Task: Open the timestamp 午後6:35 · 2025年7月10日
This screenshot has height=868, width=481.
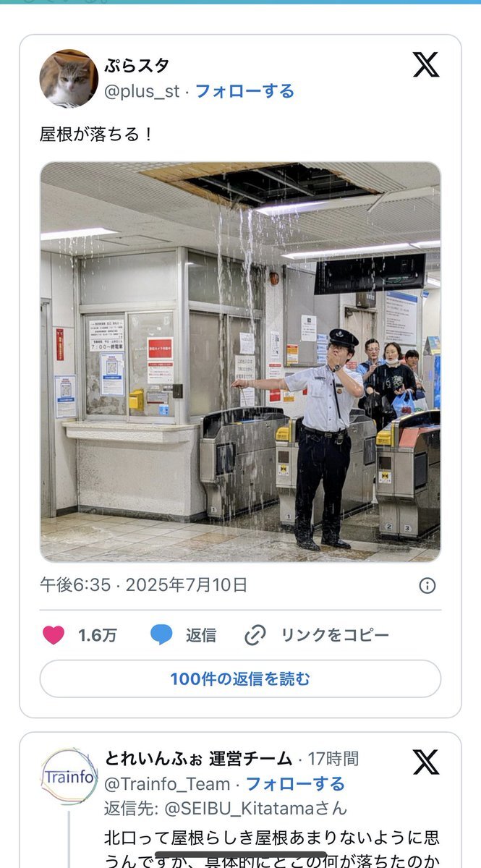Action: coord(143,584)
